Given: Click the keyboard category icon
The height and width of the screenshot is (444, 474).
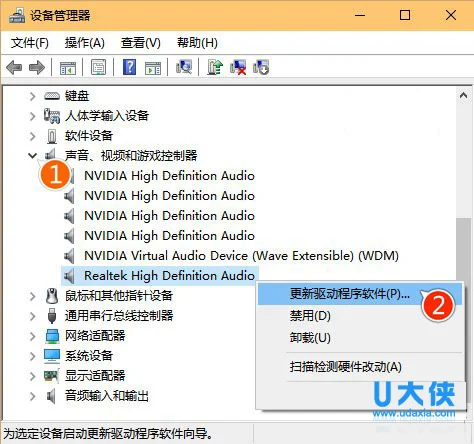Looking at the screenshot, I should 52,96.
